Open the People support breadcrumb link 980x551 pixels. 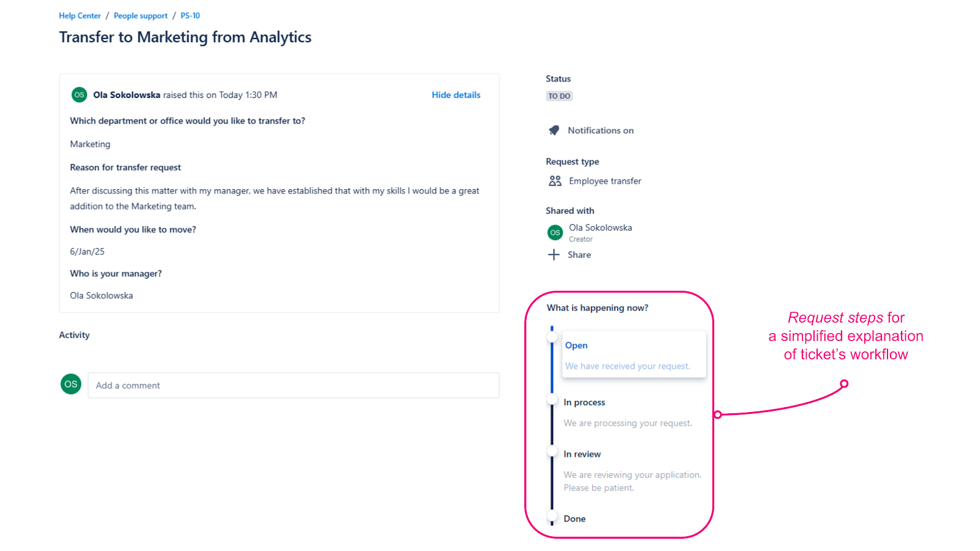[x=140, y=15]
